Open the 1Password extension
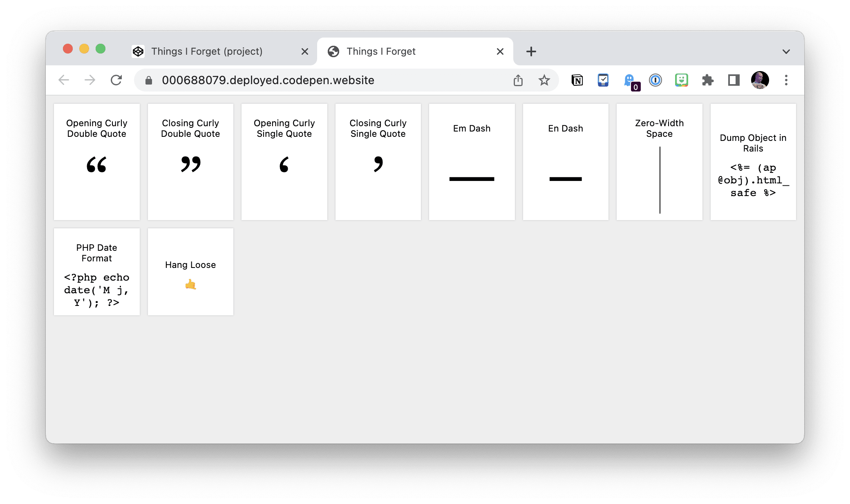The width and height of the screenshot is (850, 504). pos(655,80)
